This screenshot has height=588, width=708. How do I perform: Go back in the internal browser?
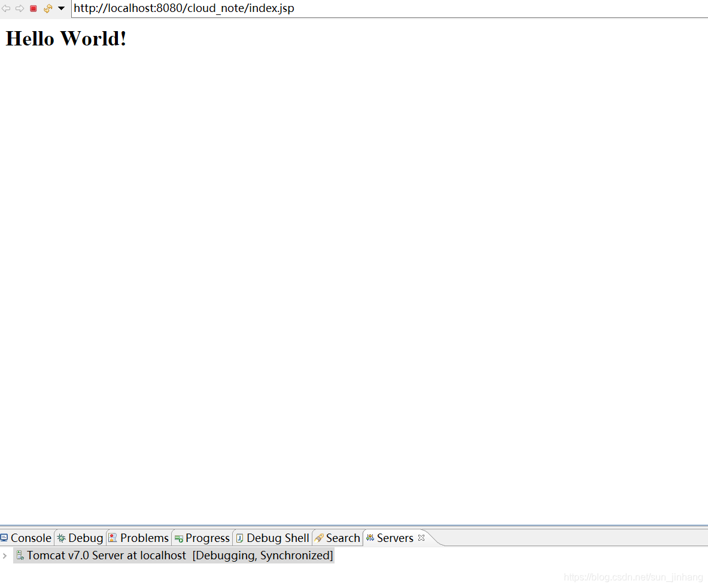(6, 8)
